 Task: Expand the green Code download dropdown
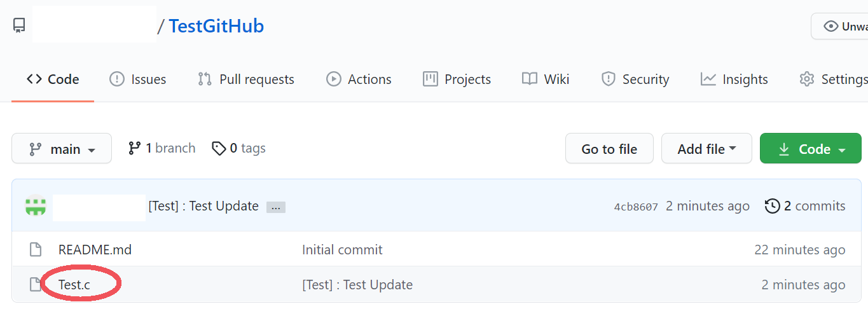tap(811, 149)
